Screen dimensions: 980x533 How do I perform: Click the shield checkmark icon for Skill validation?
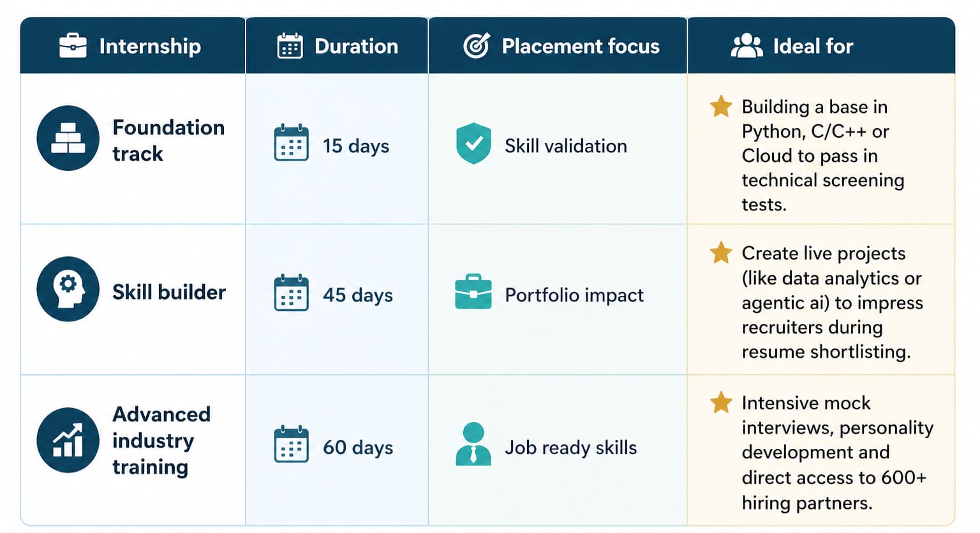[473, 143]
